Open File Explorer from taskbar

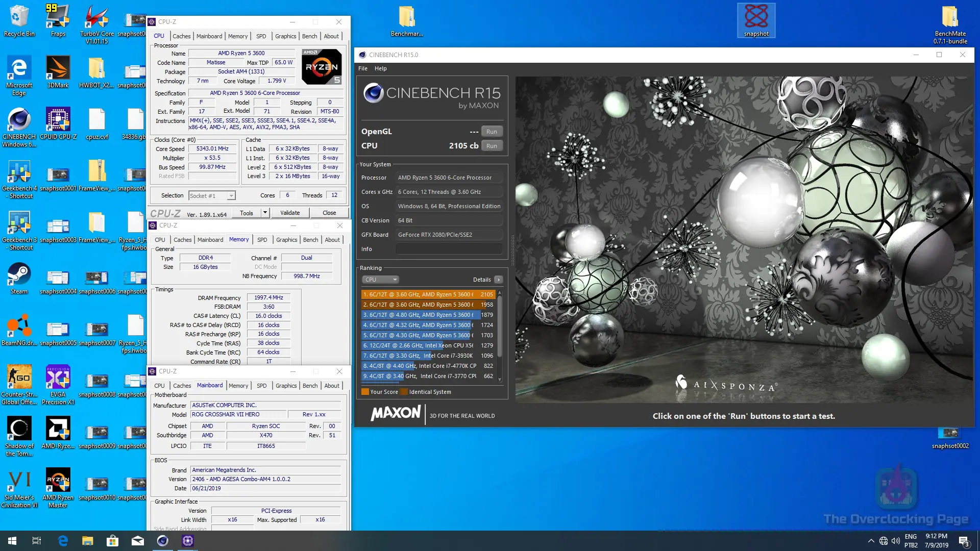[88, 541]
